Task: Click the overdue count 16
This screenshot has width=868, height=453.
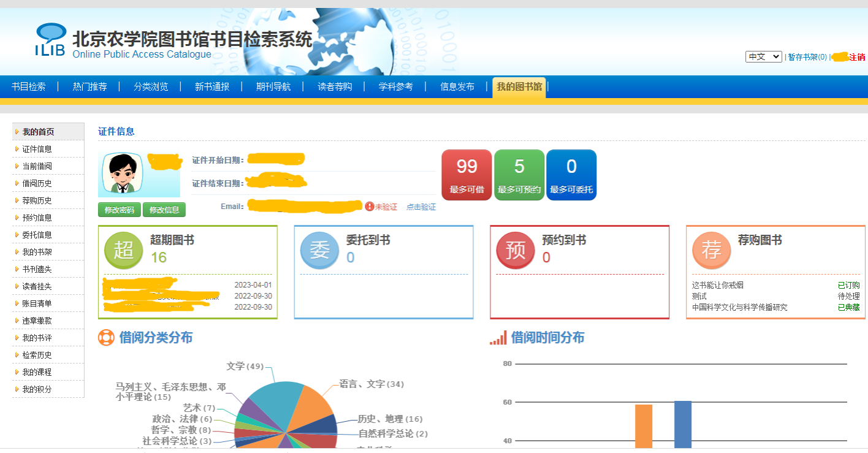Action: 159,257
